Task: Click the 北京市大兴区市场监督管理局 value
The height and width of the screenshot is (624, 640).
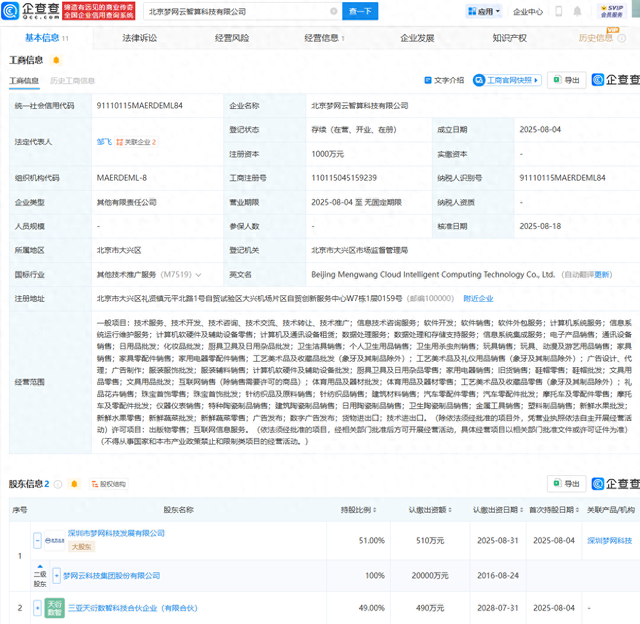Action: (x=359, y=250)
